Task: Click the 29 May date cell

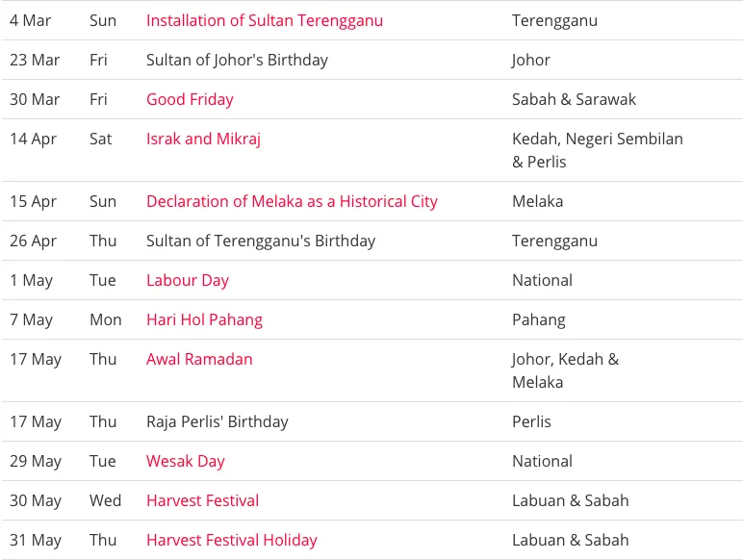Action: coord(36,461)
